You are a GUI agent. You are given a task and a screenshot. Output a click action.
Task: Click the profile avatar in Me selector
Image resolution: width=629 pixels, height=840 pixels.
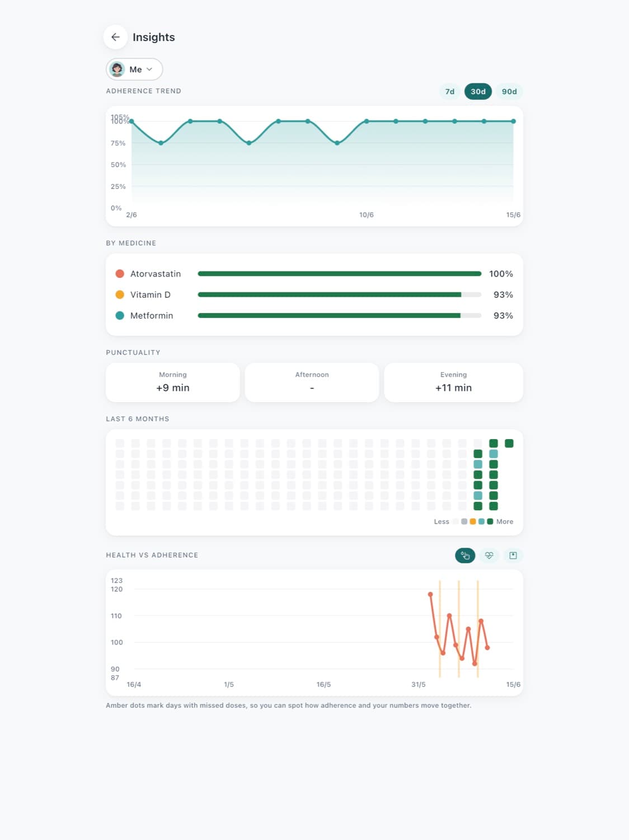click(x=117, y=69)
